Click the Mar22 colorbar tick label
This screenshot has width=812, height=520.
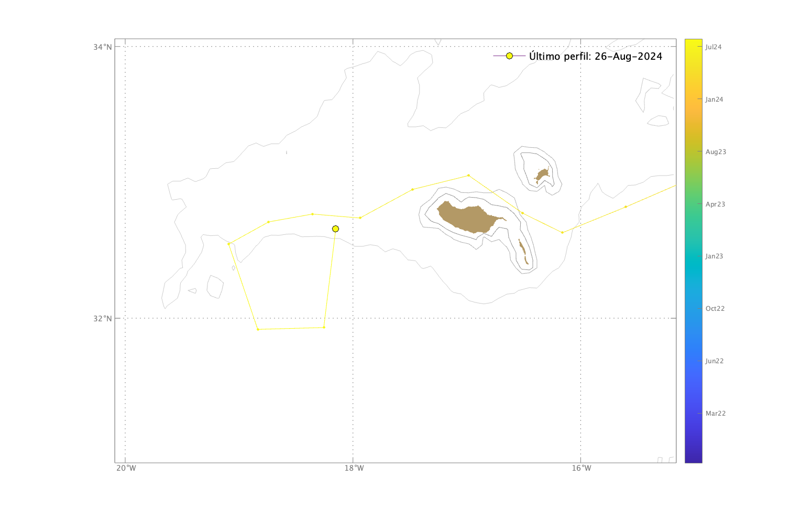tap(715, 414)
